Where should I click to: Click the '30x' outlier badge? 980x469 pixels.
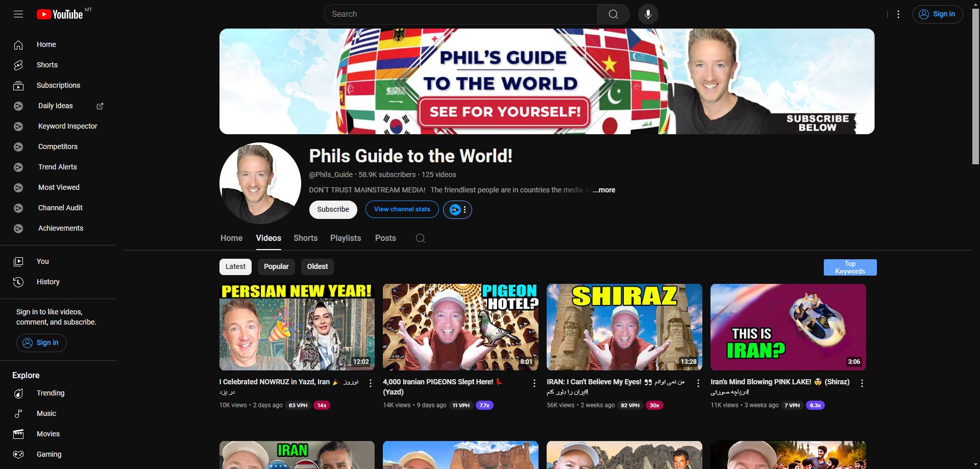tap(654, 405)
